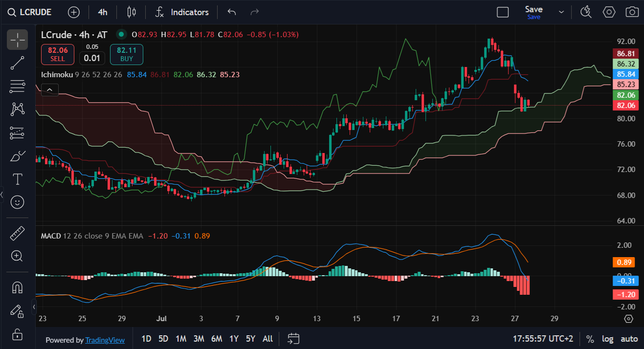Select the MACD indicator legend
644x349 pixels.
[x=51, y=236]
